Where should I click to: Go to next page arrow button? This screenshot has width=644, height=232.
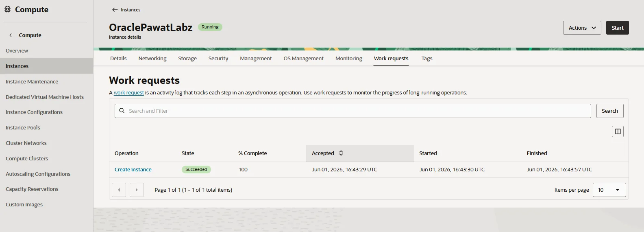(x=137, y=190)
